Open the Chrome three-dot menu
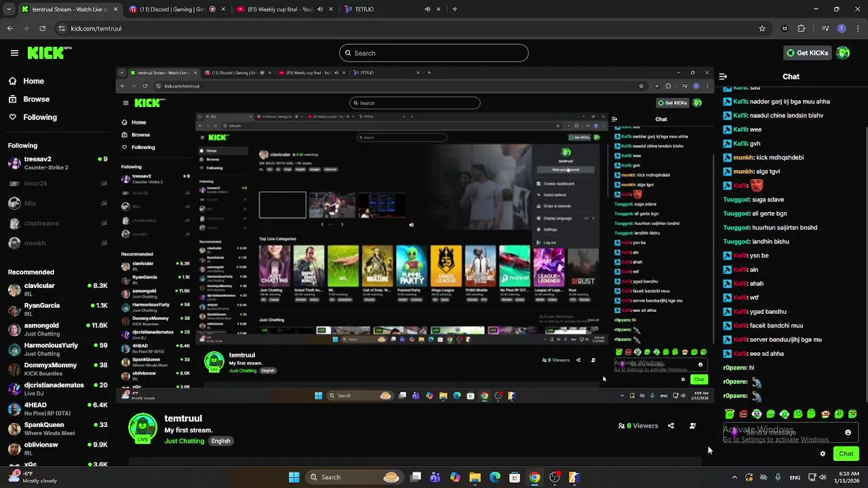This screenshot has height=488, width=868. point(858,28)
